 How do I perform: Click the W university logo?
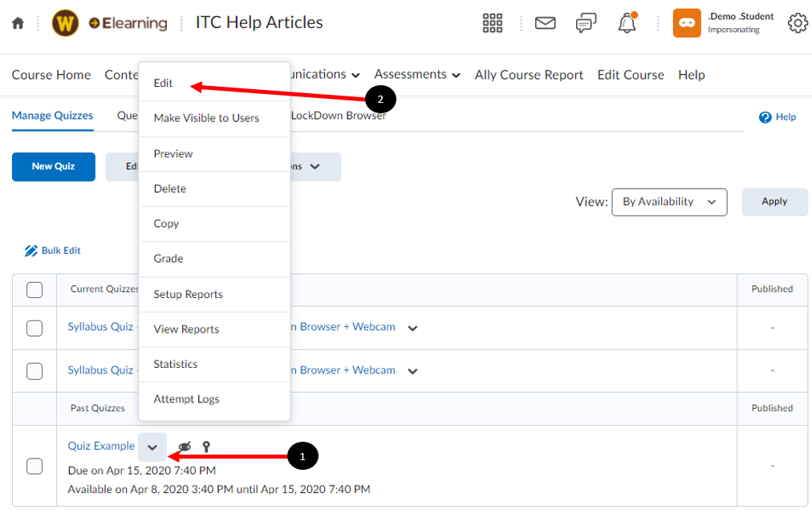pos(65,23)
